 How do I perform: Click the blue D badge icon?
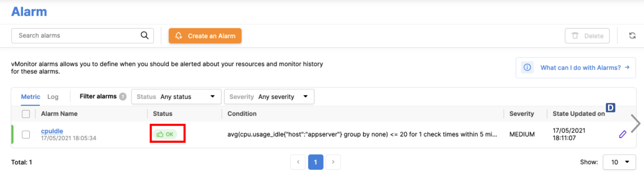[x=610, y=107]
